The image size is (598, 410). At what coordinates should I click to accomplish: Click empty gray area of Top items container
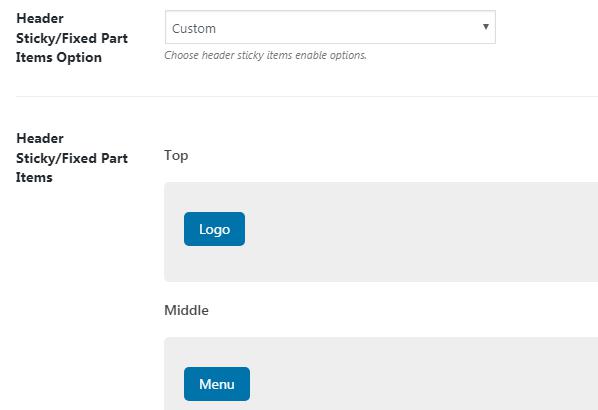tap(420, 232)
